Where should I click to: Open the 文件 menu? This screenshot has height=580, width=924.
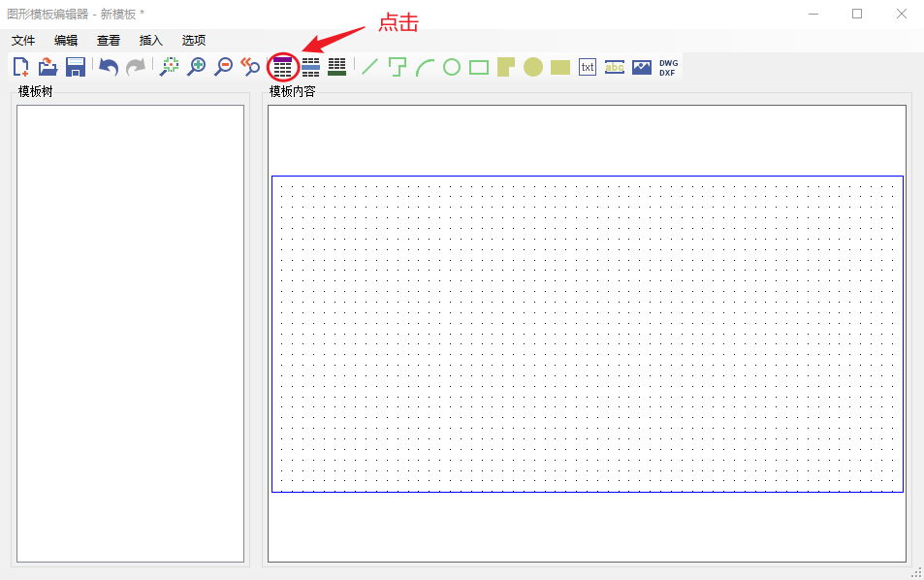[23, 40]
